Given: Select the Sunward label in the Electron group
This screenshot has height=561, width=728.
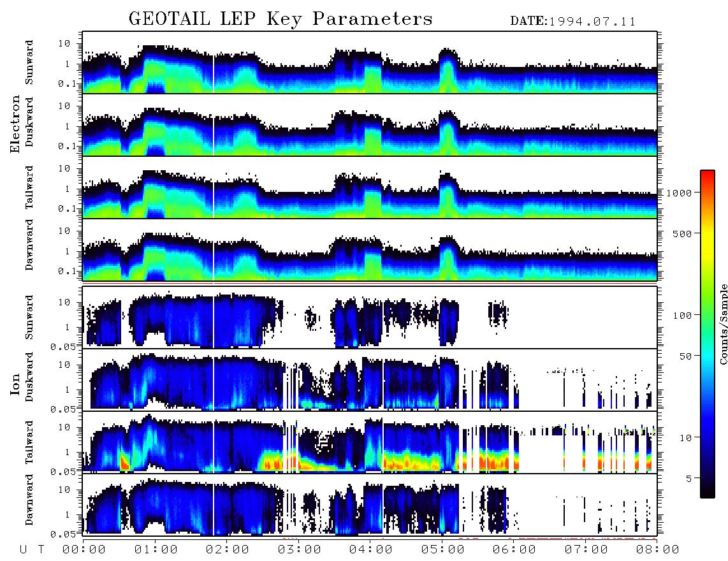Looking at the screenshot, I should pos(29,62).
